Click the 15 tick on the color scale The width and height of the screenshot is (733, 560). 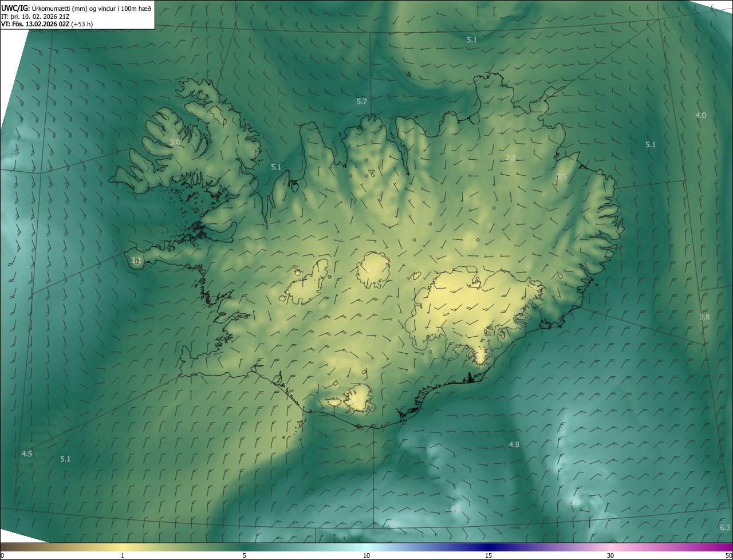pyautogui.click(x=488, y=555)
